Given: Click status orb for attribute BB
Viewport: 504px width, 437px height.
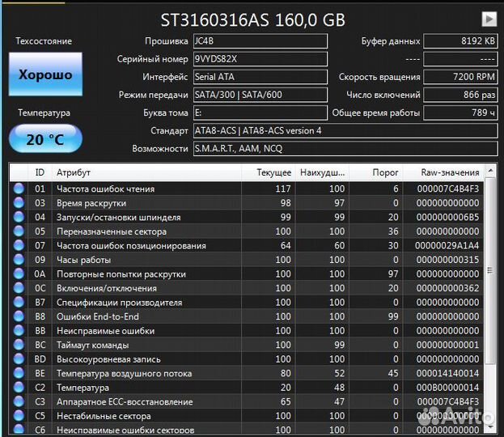Looking at the screenshot, I should [19, 330].
